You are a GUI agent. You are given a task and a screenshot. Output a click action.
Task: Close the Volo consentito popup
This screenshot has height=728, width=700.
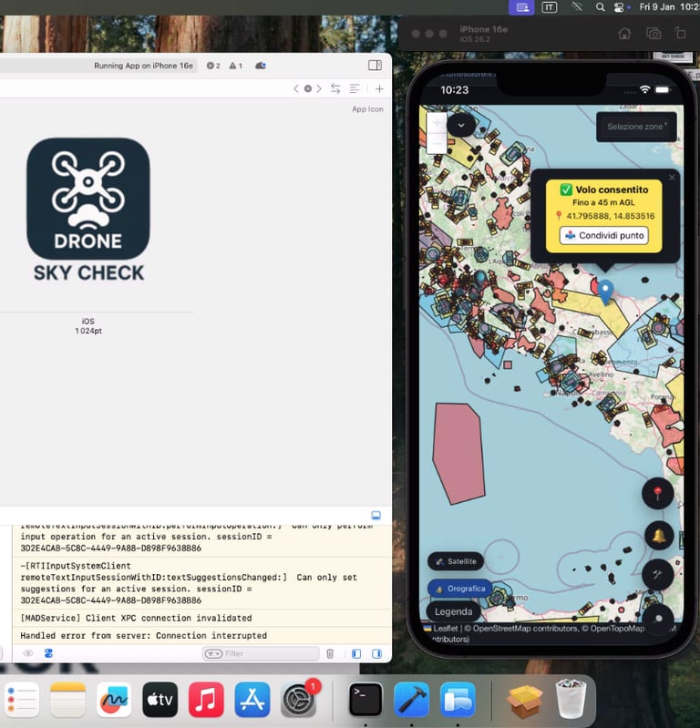point(672,178)
